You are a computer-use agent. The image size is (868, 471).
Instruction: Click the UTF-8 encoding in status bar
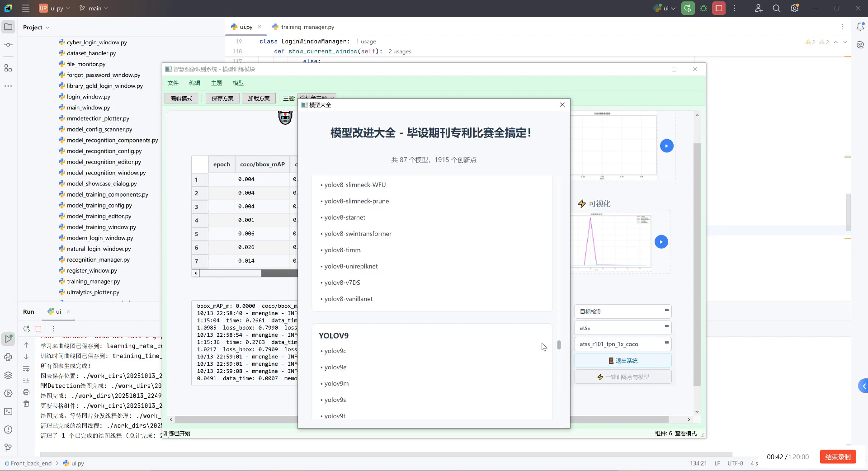click(x=735, y=463)
